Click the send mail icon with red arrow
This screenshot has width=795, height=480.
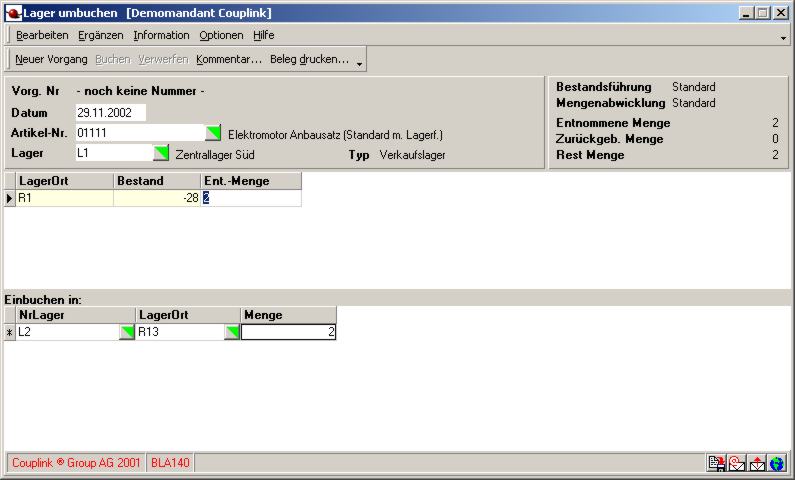point(757,463)
